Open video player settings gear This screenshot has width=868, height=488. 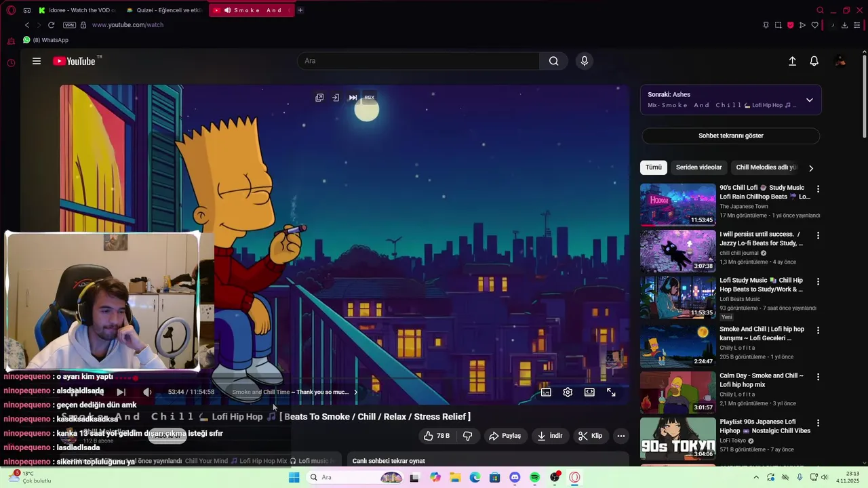pyautogui.click(x=568, y=392)
